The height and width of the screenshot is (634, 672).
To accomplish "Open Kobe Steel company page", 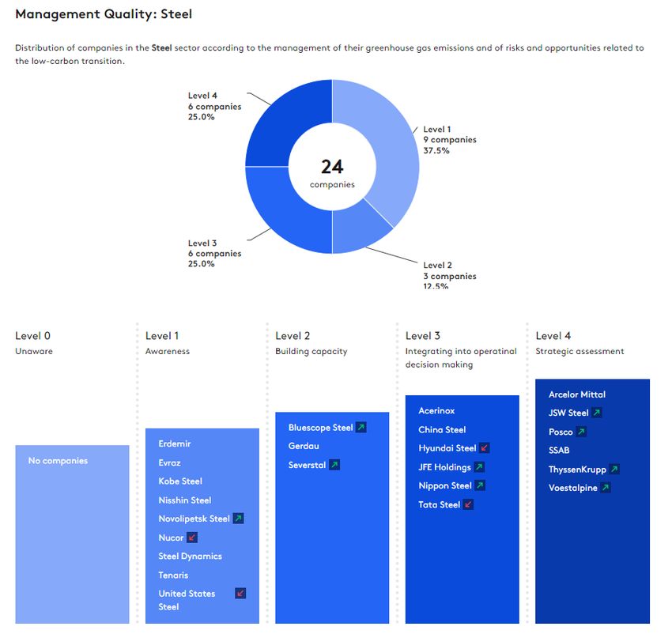I will pos(180,481).
